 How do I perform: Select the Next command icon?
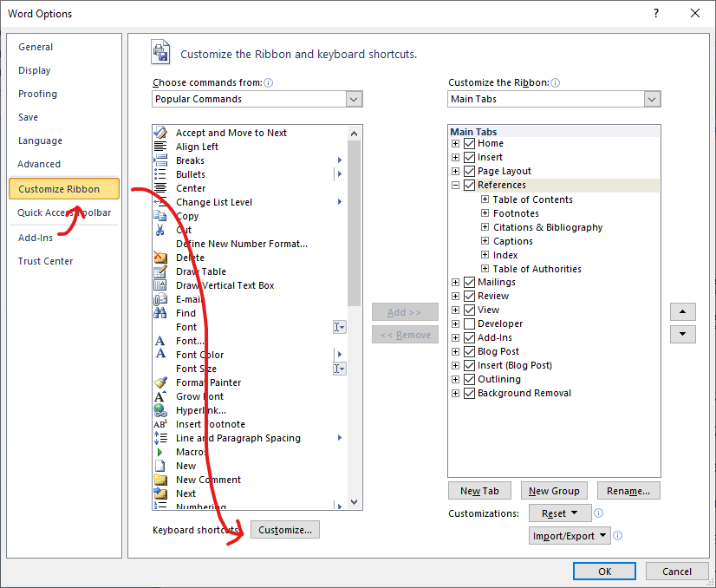point(160,493)
